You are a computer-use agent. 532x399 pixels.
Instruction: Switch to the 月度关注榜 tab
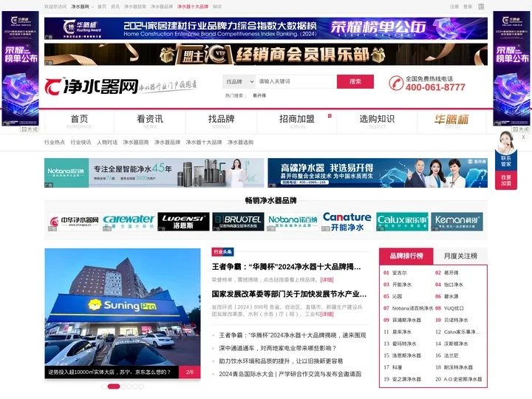click(x=460, y=256)
